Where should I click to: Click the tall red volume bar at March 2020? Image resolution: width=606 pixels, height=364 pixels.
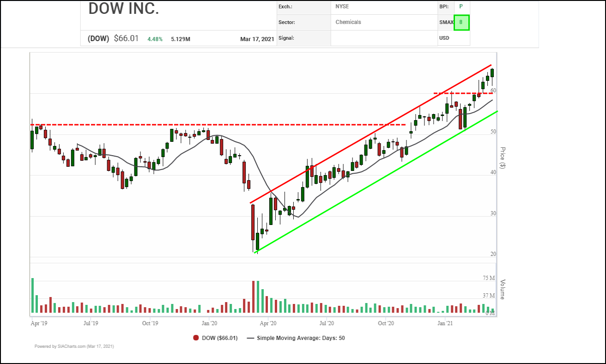click(x=253, y=297)
